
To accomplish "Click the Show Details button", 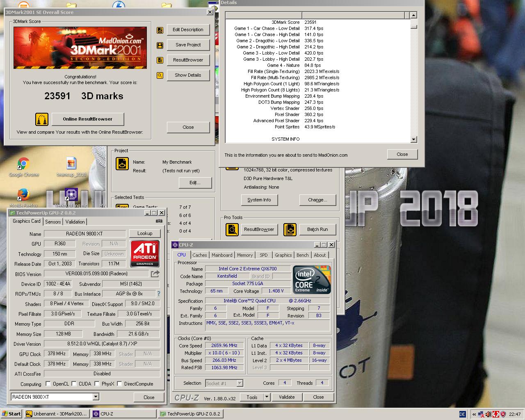I will 188,75.
